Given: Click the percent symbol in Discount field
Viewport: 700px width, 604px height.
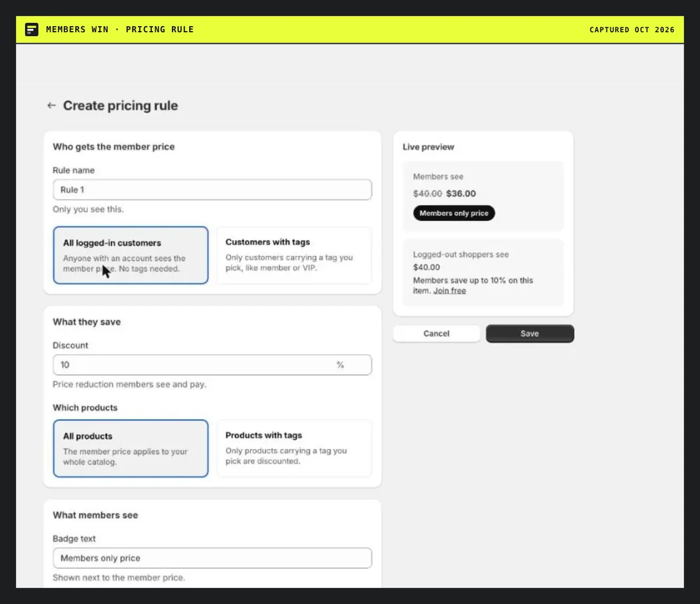Looking at the screenshot, I should point(340,365).
